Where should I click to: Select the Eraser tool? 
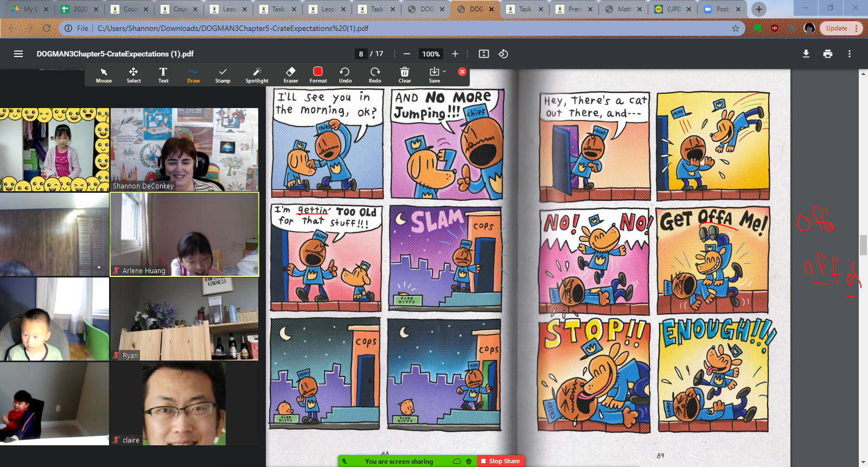click(x=291, y=75)
